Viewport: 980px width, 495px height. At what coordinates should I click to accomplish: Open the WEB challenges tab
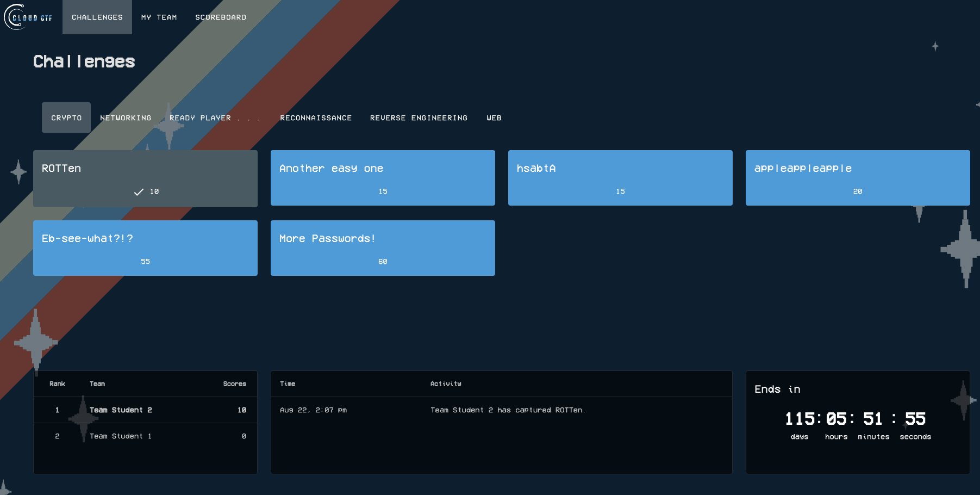click(x=494, y=117)
